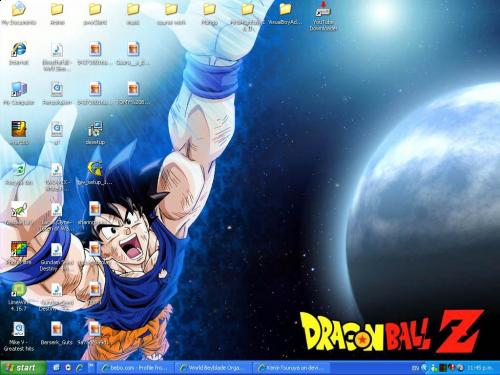Expand the quick launch chevron
Viewport: 500px width, 375px height.
pos(91,365)
